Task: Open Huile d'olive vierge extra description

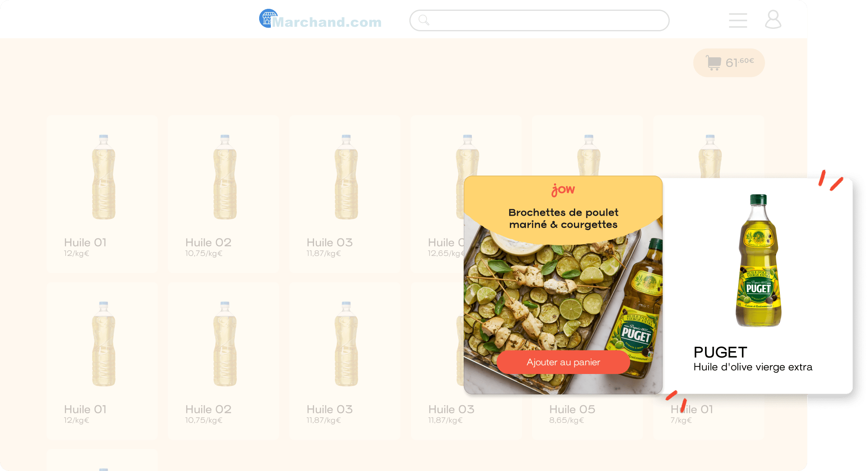Action: (x=753, y=367)
